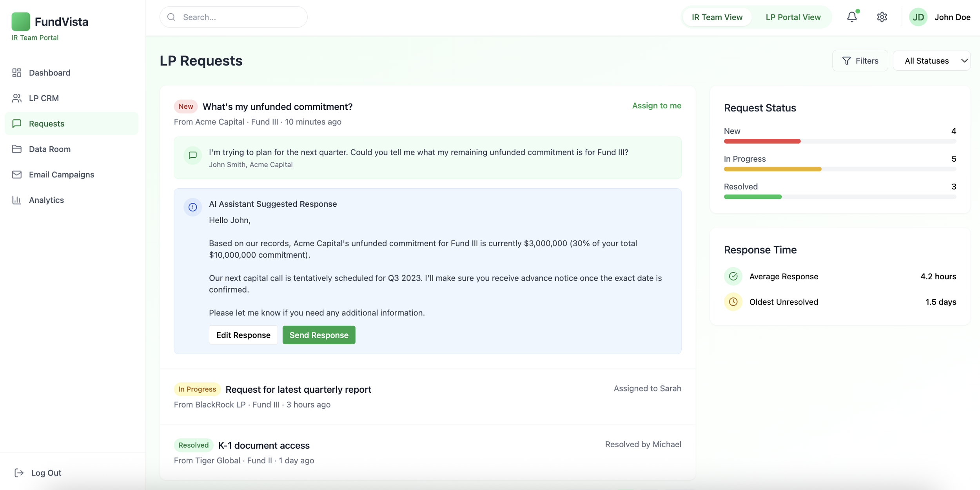The width and height of the screenshot is (980, 490).
Task: Click the Oldest Unresolved clock icon
Action: pos(733,302)
